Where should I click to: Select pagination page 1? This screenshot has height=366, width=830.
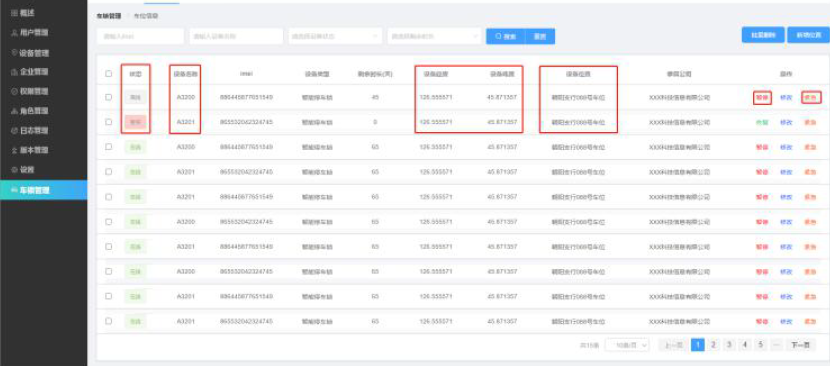point(698,345)
